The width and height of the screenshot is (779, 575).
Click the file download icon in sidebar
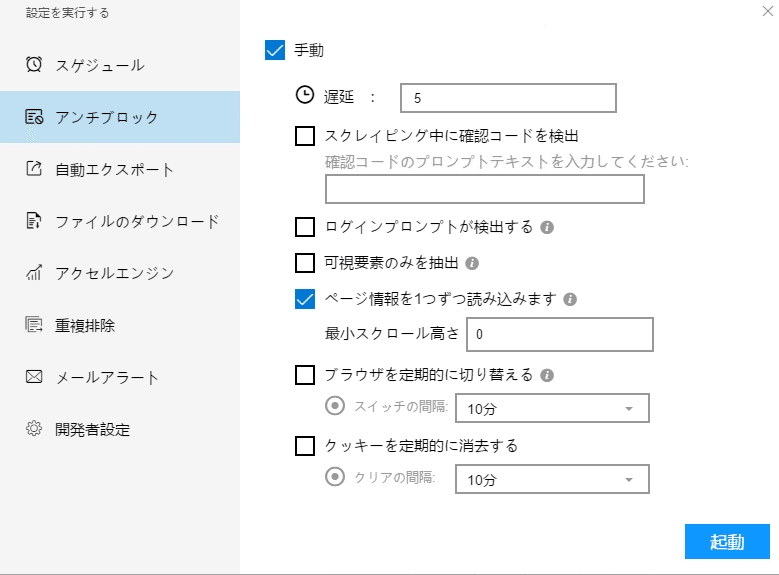point(34,221)
